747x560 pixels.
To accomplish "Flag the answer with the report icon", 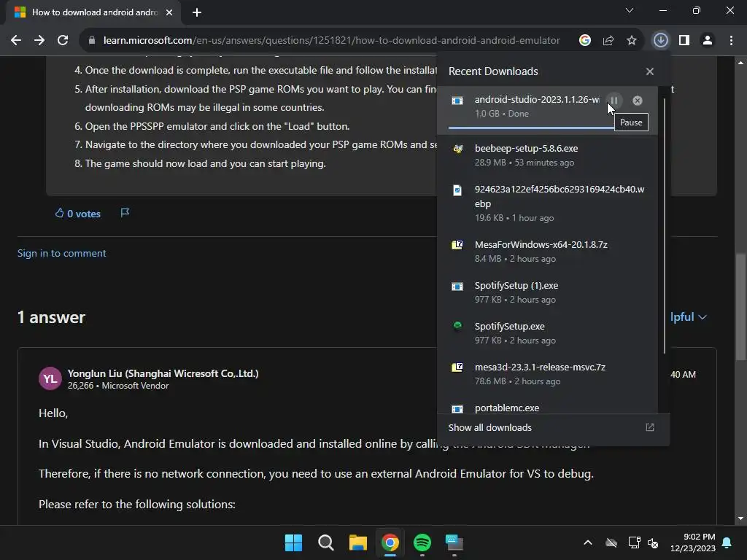I will [125, 213].
